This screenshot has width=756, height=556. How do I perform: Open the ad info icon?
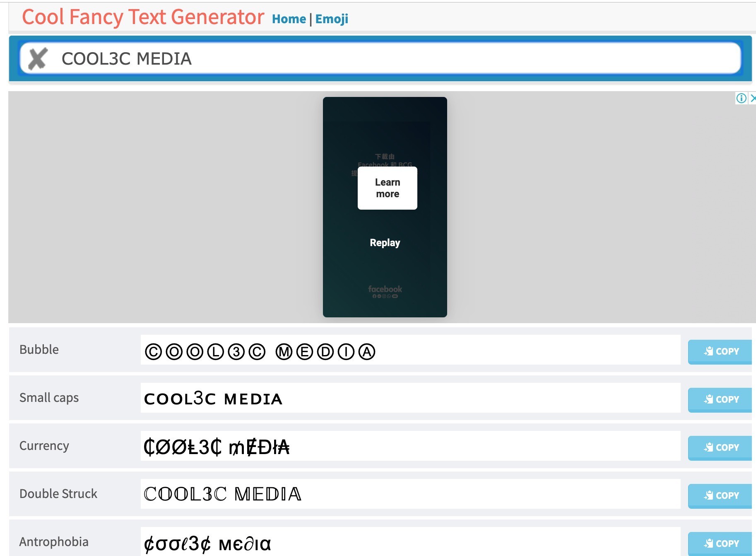click(x=741, y=98)
